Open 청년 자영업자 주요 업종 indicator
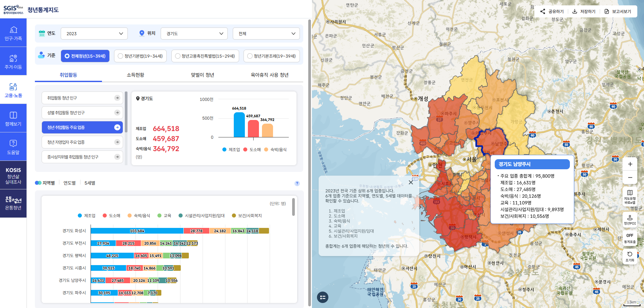The image size is (644, 308). coord(82,142)
